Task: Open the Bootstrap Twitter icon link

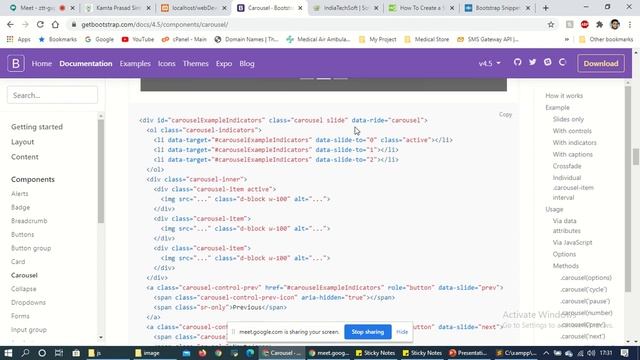Action: pyautogui.click(x=533, y=62)
